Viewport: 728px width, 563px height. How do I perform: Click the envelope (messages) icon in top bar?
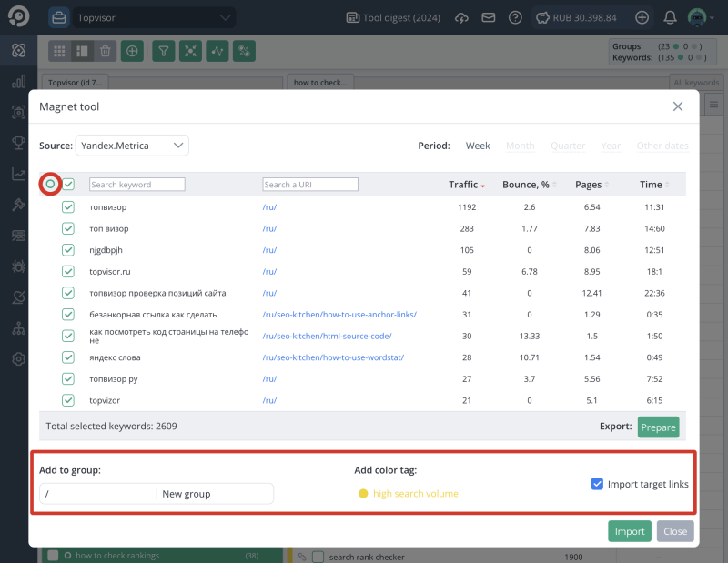(x=486, y=16)
